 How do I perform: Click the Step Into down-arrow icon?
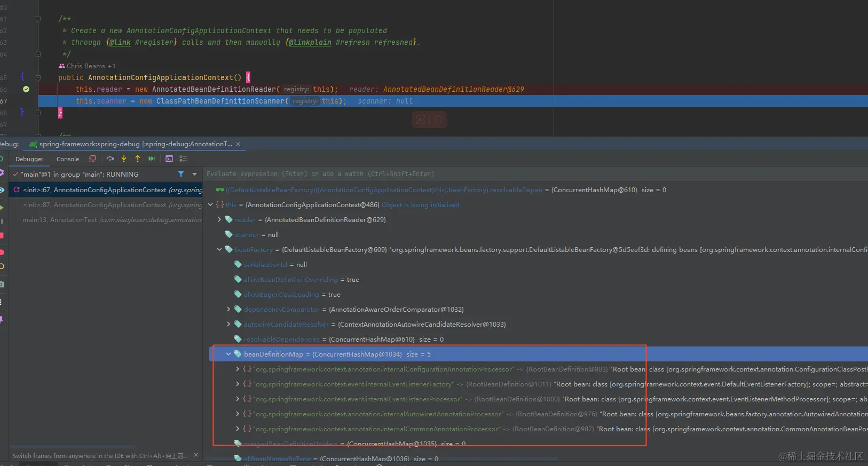pos(124,159)
